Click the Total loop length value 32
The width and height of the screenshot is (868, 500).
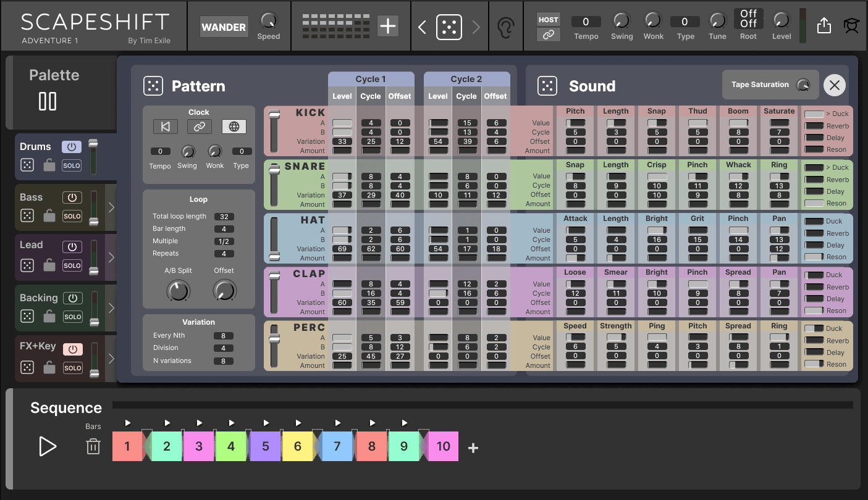coord(224,217)
